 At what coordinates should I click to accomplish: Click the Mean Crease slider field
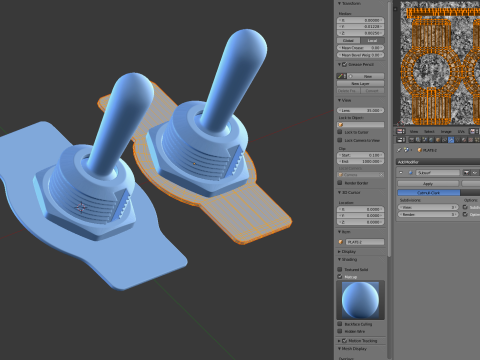[360, 48]
